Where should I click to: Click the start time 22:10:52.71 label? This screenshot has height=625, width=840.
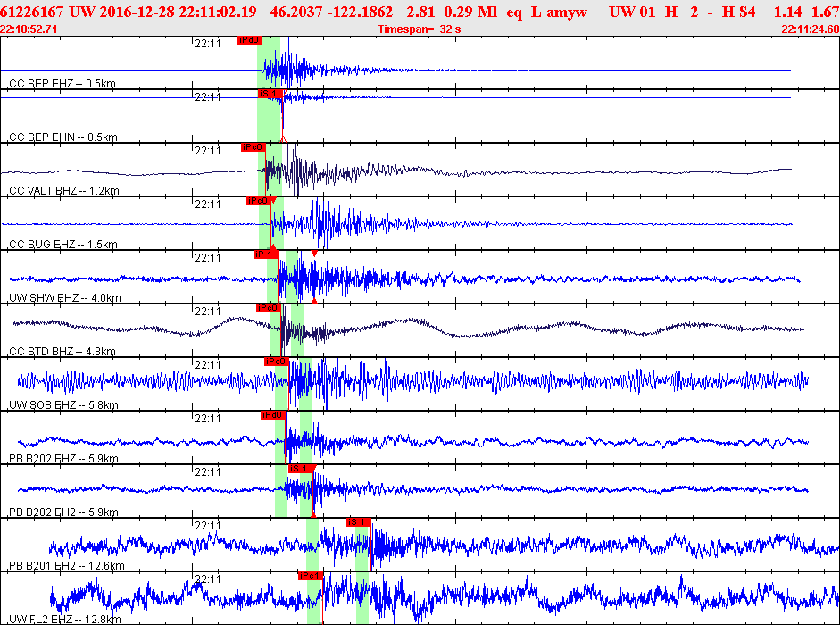(29, 29)
